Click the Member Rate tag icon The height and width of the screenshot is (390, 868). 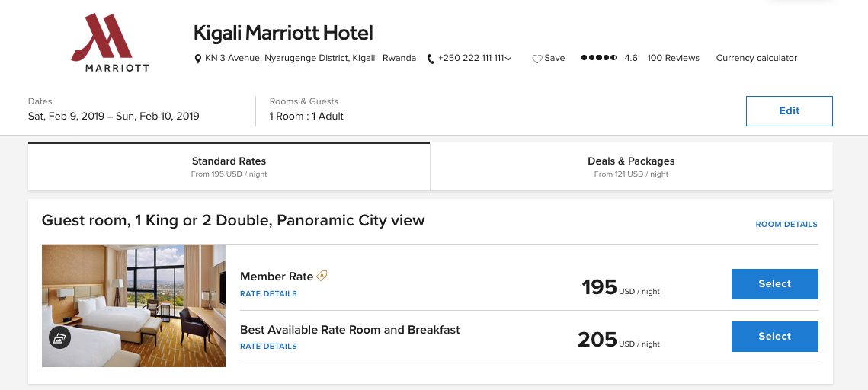(x=322, y=276)
